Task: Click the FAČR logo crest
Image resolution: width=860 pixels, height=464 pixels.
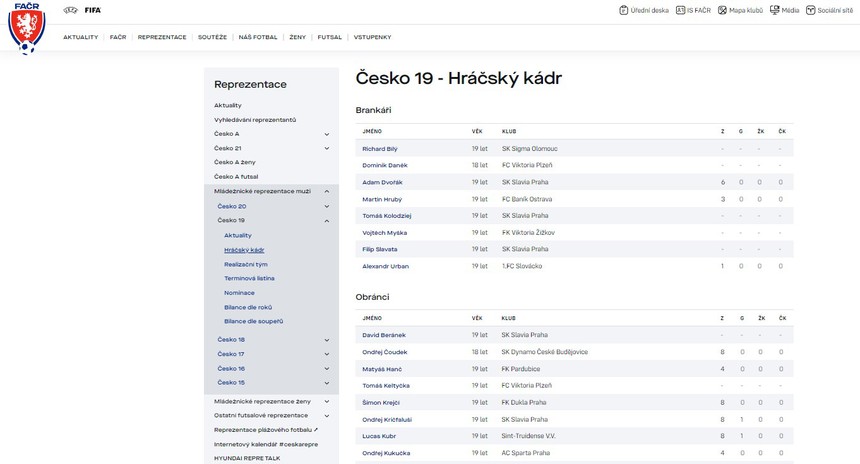Action: point(26,28)
